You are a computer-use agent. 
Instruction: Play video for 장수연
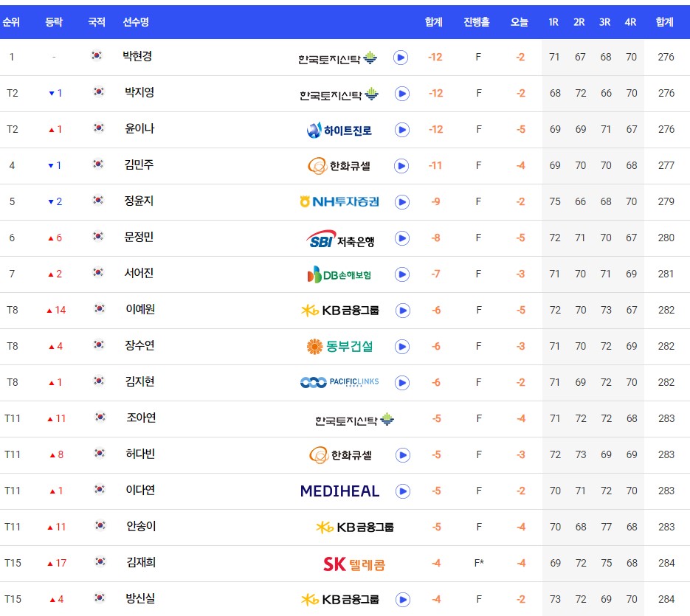click(401, 346)
